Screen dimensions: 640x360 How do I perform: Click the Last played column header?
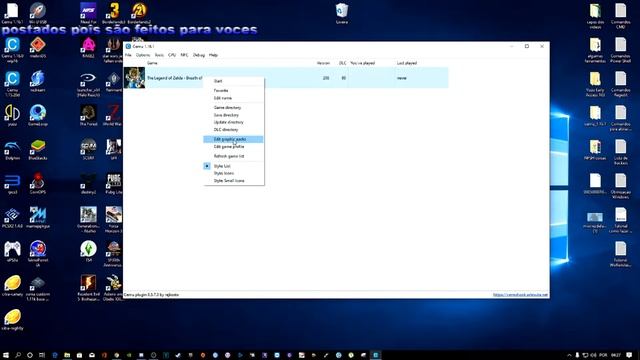(407, 63)
